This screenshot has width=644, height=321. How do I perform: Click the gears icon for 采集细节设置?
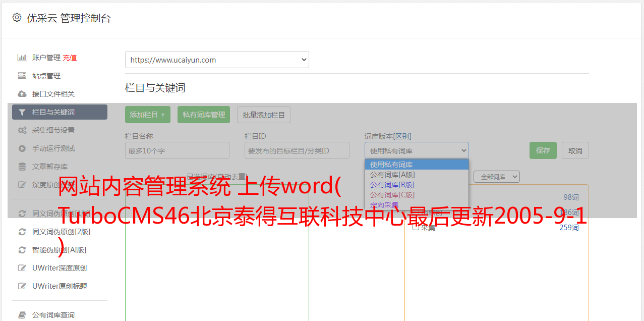pos(22,130)
